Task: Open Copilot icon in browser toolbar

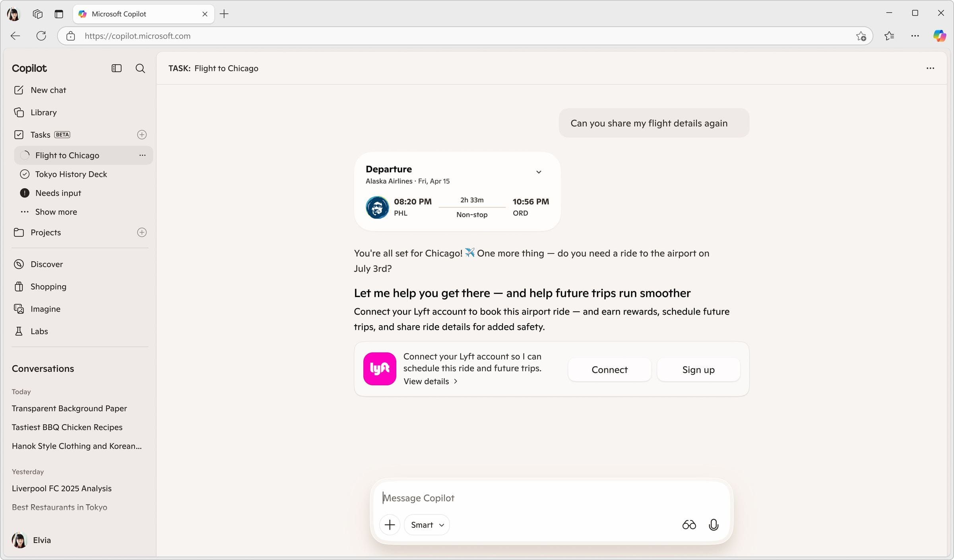Action: click(x=940, y=36)
